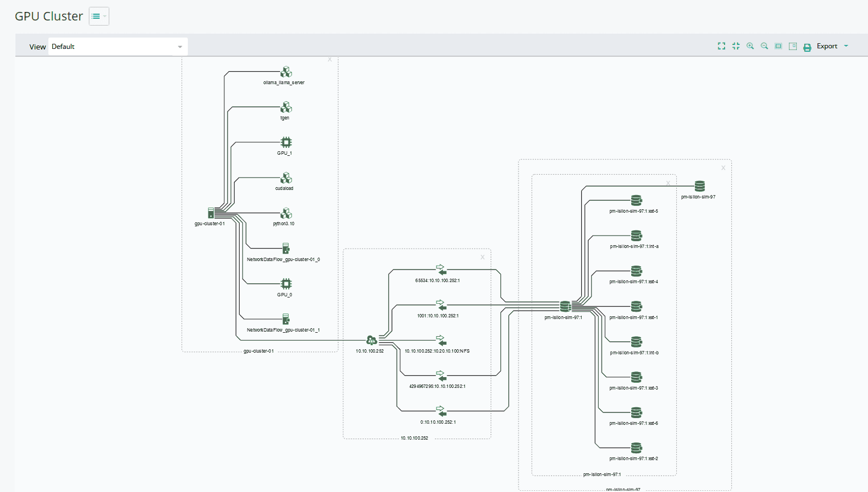Click the pm-isilon-sim-97:1:ext-6 storage icon
The width and height of the screenshot is (868, 492).
(636, 412)
